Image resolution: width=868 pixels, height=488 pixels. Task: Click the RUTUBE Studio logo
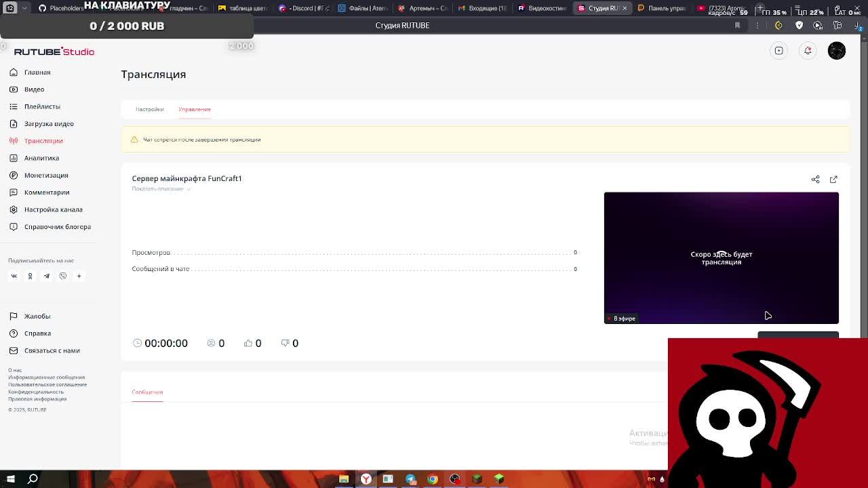(x=54, y=52)
